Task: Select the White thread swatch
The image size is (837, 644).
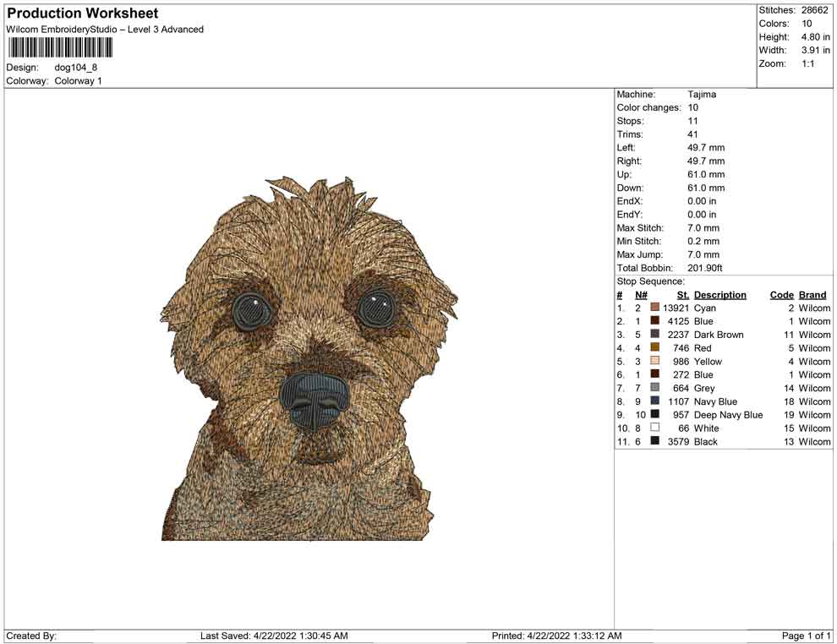Action: [x=654, y=428]
